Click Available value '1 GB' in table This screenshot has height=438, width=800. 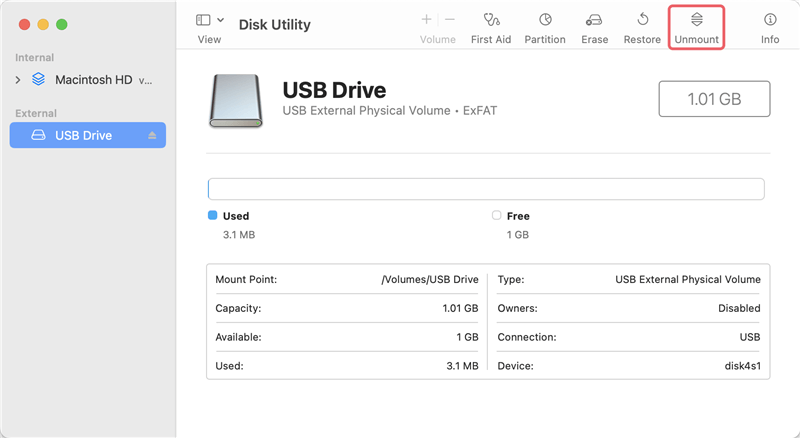(467, 337)
